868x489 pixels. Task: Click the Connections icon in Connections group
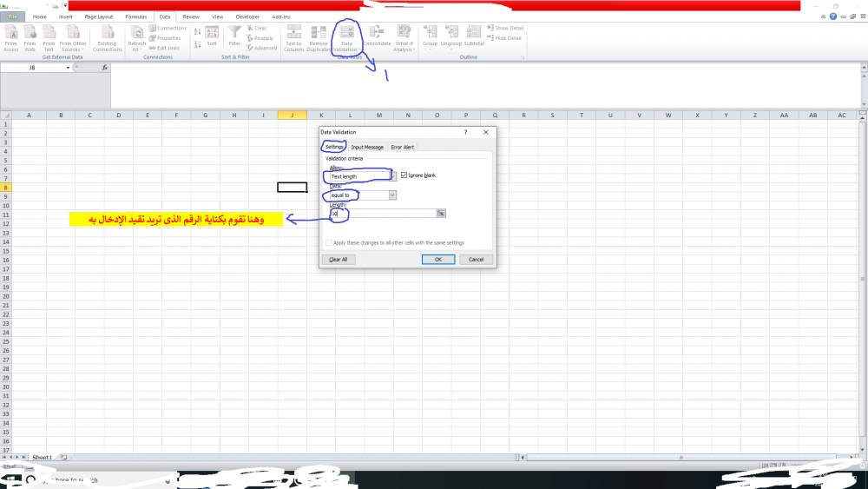[x=152, y=29]
